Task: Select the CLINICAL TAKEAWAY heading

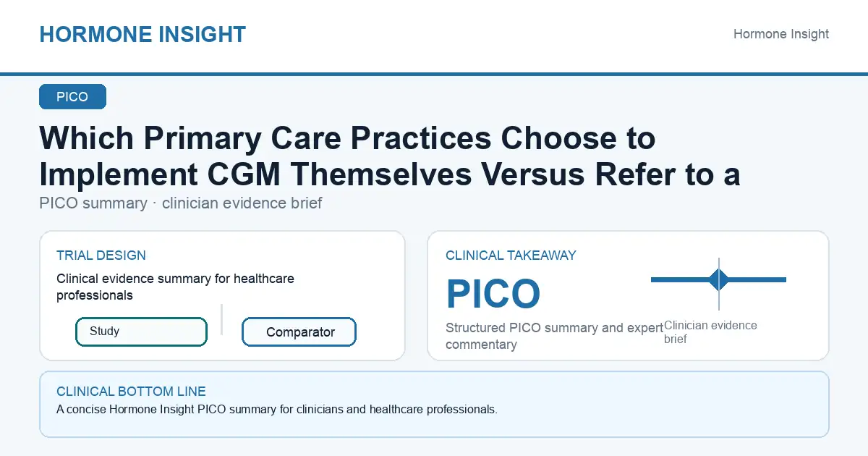Action: pos(511,256)
